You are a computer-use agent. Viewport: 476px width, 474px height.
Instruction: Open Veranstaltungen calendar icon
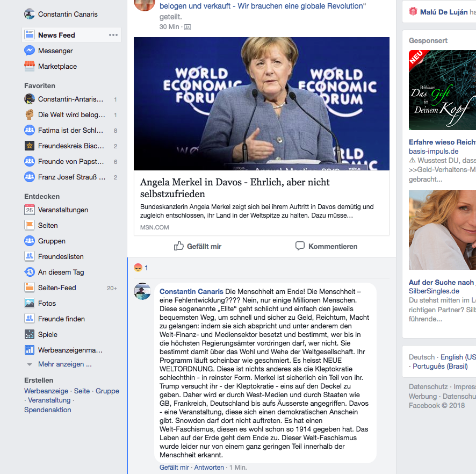(30, 210)
